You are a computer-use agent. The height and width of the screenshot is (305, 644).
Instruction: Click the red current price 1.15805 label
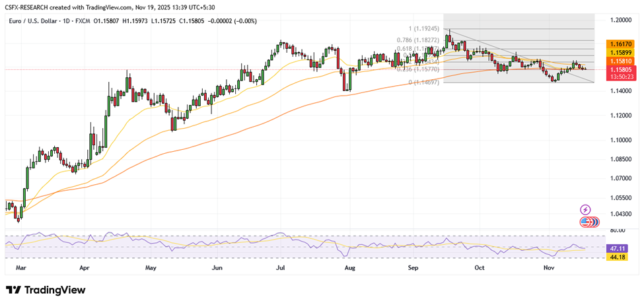[x=619, y=69]
